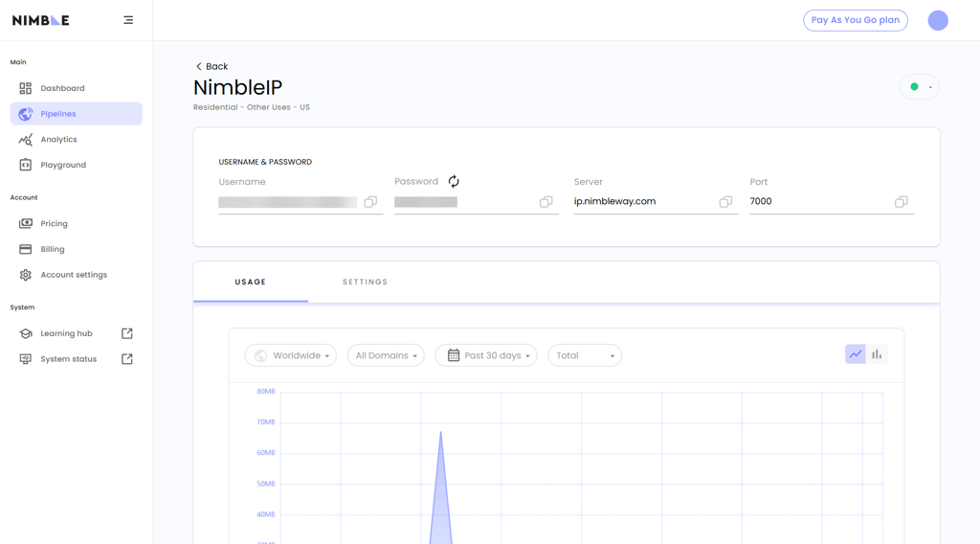The height and width of the screenshot is (544, 980).
Task: Open Pipelines in sidebar
Action: [77, 114]
